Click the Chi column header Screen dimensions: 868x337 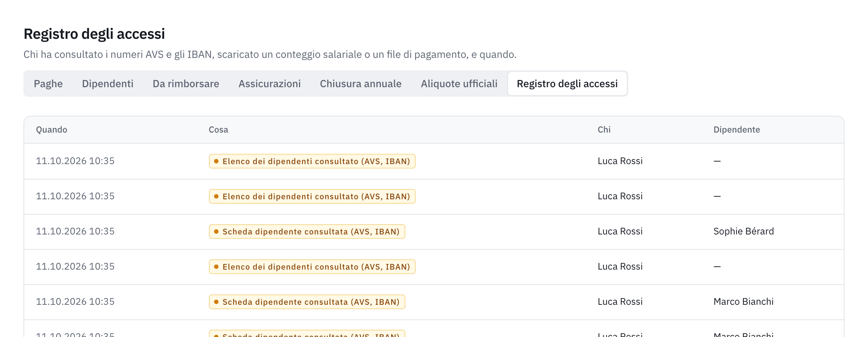click(604, 130)
